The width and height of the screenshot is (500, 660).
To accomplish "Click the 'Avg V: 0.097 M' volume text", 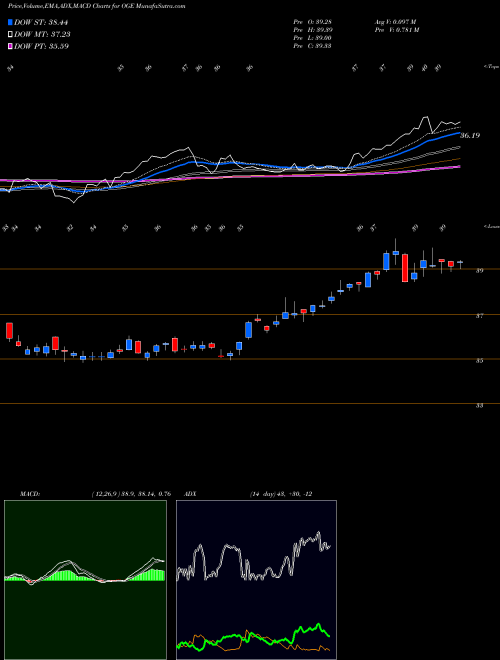I will (395, 22).
